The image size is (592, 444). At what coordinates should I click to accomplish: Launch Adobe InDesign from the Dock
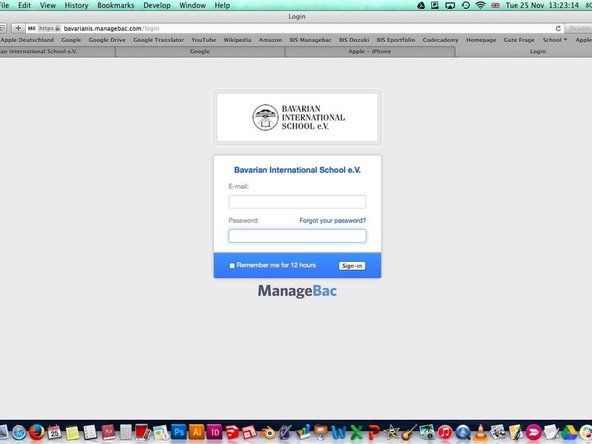point(214,432)
